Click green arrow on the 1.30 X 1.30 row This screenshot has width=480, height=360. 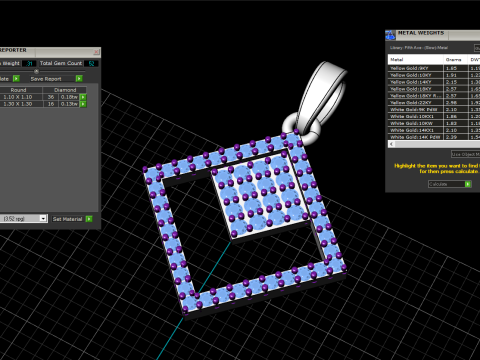pos(83,104)
